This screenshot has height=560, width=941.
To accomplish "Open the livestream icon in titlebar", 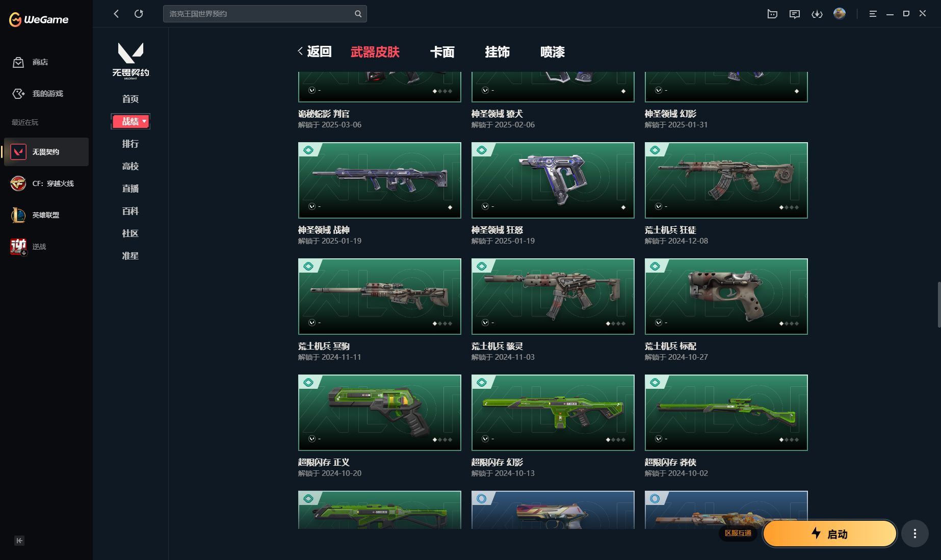I will coord(772,14).
